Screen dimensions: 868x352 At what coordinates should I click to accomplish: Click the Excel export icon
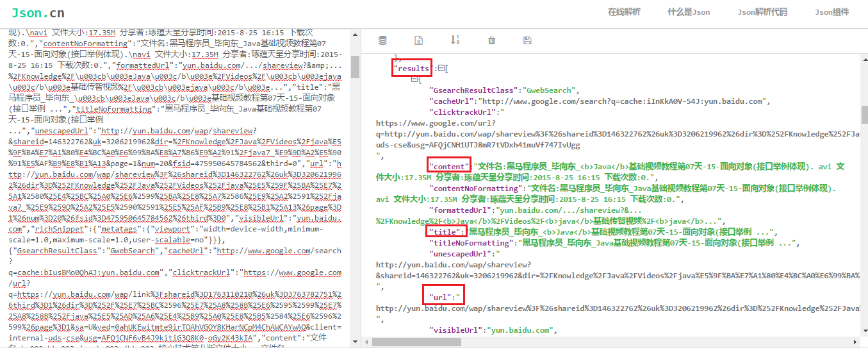(418, 40)
